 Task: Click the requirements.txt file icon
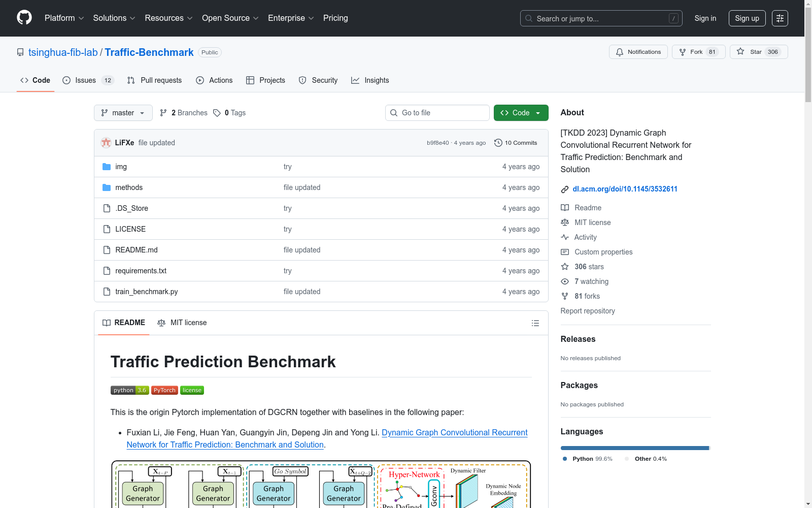coord(107,271)
